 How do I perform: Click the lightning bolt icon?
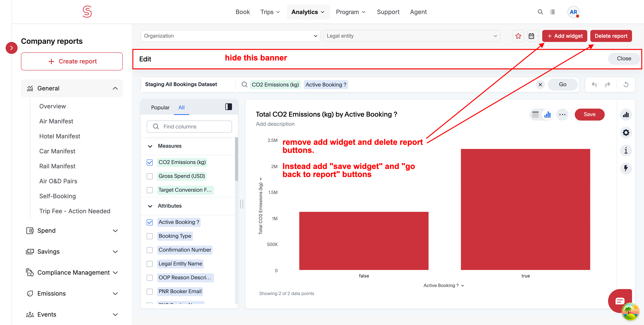(x=626, y=168)
